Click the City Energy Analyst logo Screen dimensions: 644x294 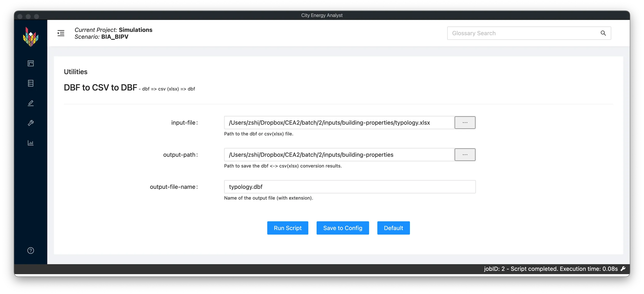tap(30, 37)
